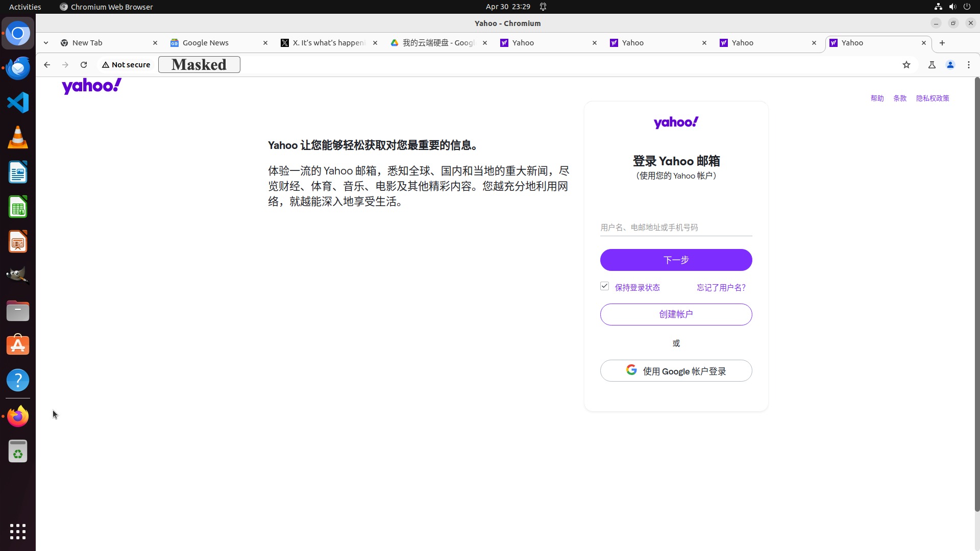Switch to the Google Drive tab

pyautogui.click(x=438, y=43)
